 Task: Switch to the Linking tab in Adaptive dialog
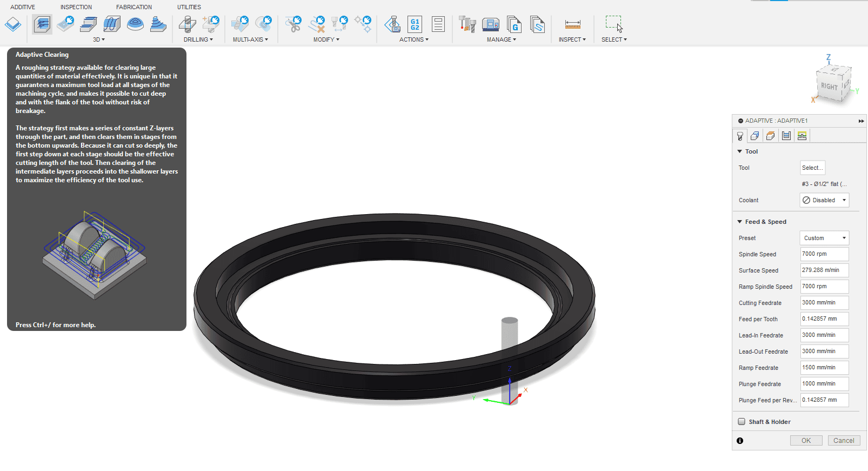click(x=802, y=136)
